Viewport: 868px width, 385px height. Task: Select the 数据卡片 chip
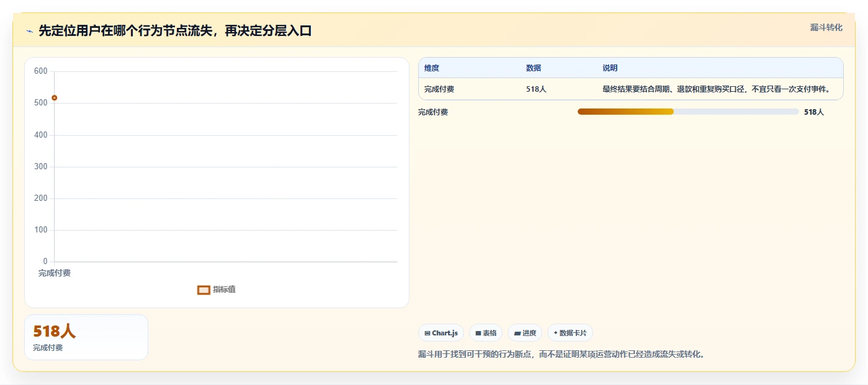click(570, 333)
